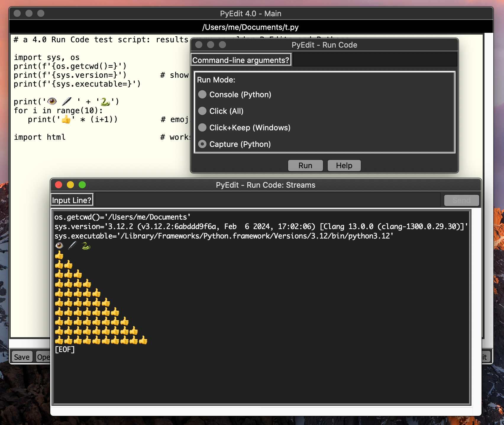The image size is (504, 425).
Task: Click the thumbs-up emoji in editor code
Action: tap(66, 119)
